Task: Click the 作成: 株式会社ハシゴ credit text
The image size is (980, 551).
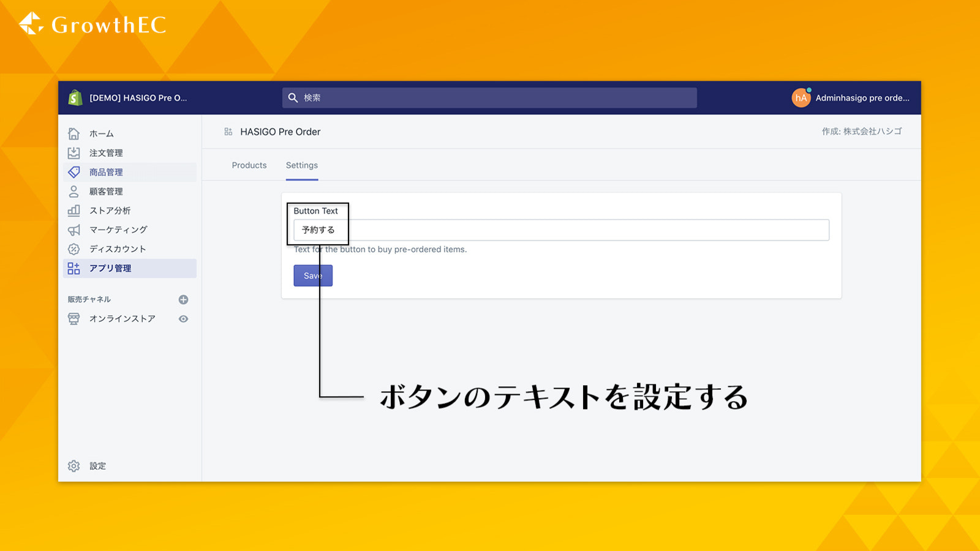Action: coord(862,131)
